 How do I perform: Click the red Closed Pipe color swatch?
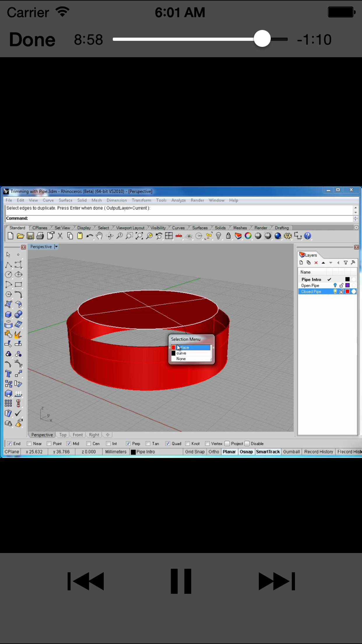click(x=347, y=292)
